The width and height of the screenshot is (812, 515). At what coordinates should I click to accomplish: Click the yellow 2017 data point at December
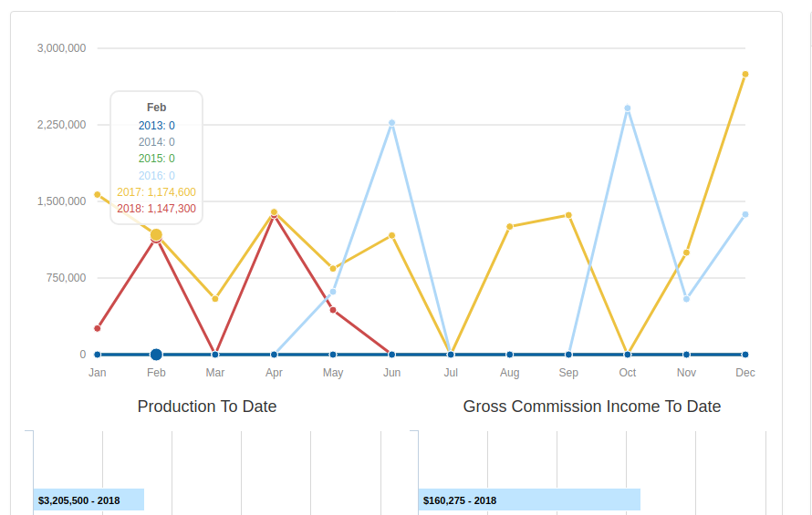pos(745,74)
